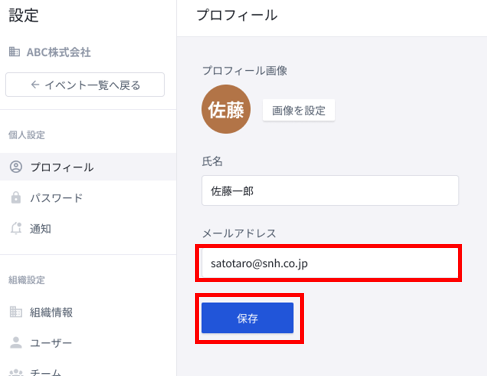Click the 組織情報 building icon
Screen dimensions: 487x376
[x=16, y=312]
